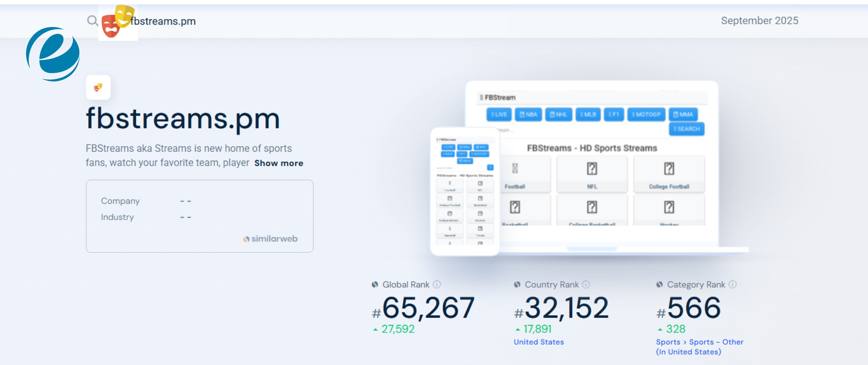Open Category Rank info tooltip icon
The width and height of the screenshot is (868, 365).
pyautogui.click(x=733, y=284)
